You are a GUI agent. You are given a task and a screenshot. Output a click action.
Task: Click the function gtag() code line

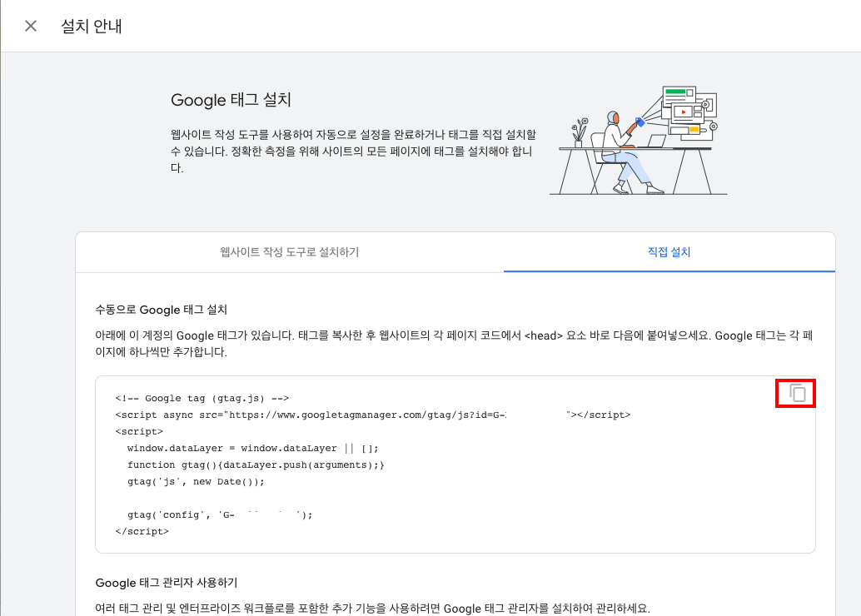click(x=256, y=465)
